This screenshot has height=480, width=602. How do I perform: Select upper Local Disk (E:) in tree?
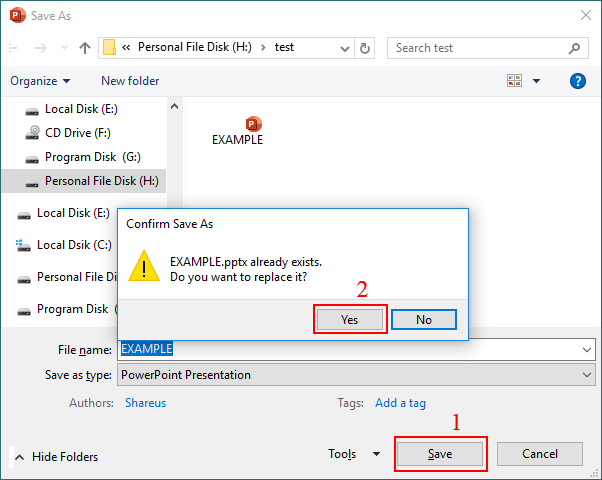pos(81,109)
